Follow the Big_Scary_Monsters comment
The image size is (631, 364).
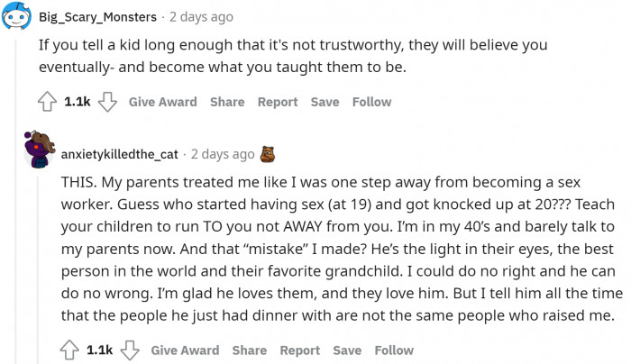tap(371, 103)
